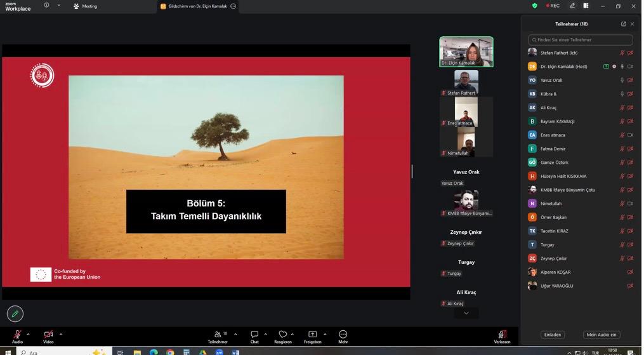Select Dr. Elçin Kamalak video thumbnail
The height and width of the screenshot is (355, 644).
(466, 51)
